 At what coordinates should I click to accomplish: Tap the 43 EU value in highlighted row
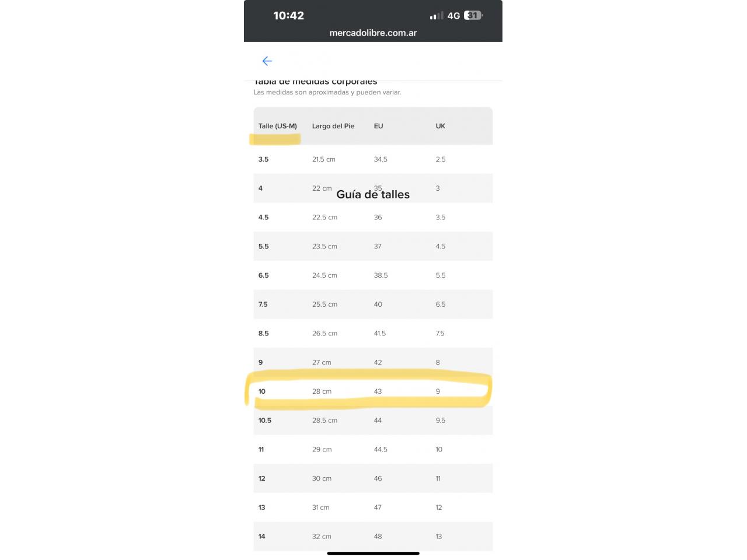[378, 391]
